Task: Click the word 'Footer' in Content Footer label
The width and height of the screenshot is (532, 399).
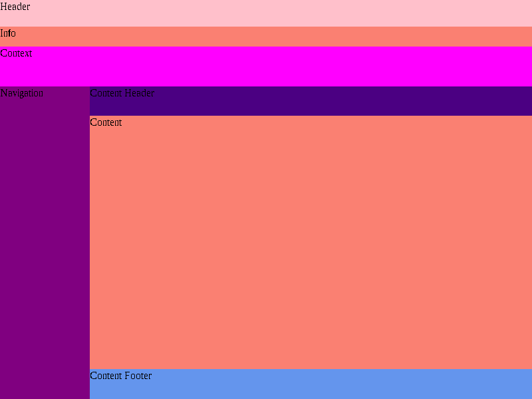Action: [138, 376]
